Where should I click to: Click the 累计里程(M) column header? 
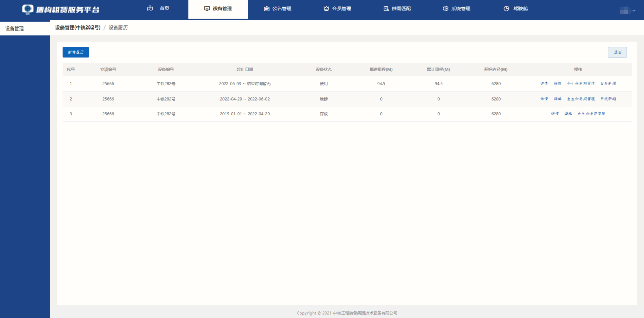coord(438,69)
